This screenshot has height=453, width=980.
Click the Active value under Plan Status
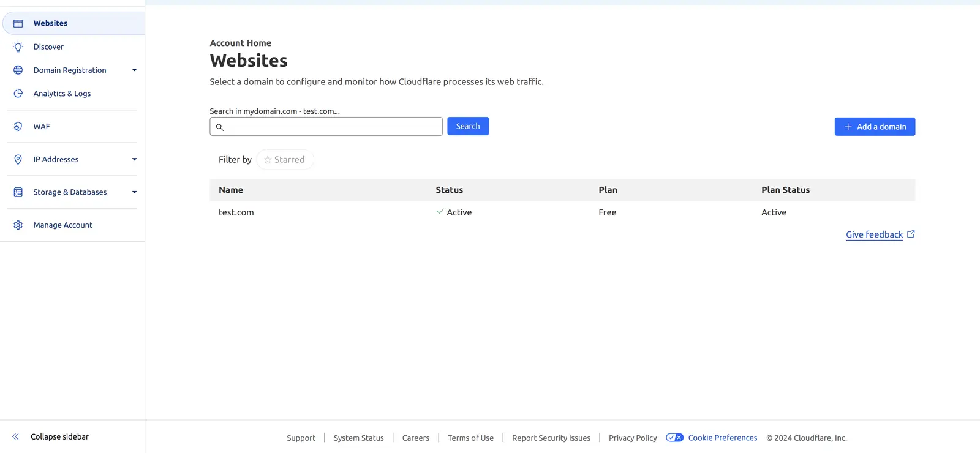tap(774, 212)
